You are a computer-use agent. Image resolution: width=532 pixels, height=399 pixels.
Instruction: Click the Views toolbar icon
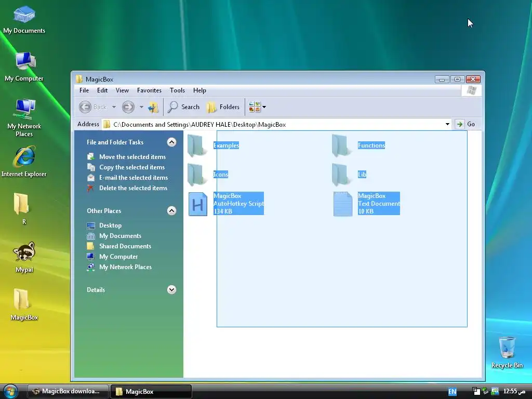[x=255, y=107]
